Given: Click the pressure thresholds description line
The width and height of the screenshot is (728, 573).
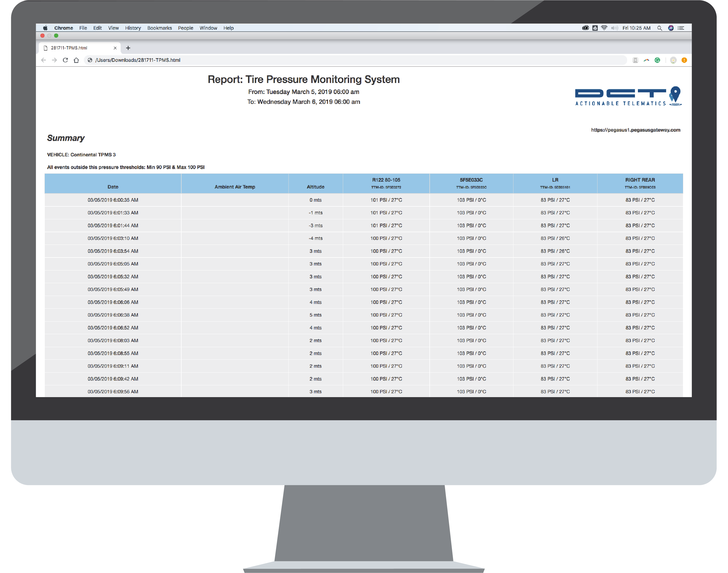Looking at the screenshot, I should [x=126, y=167].
